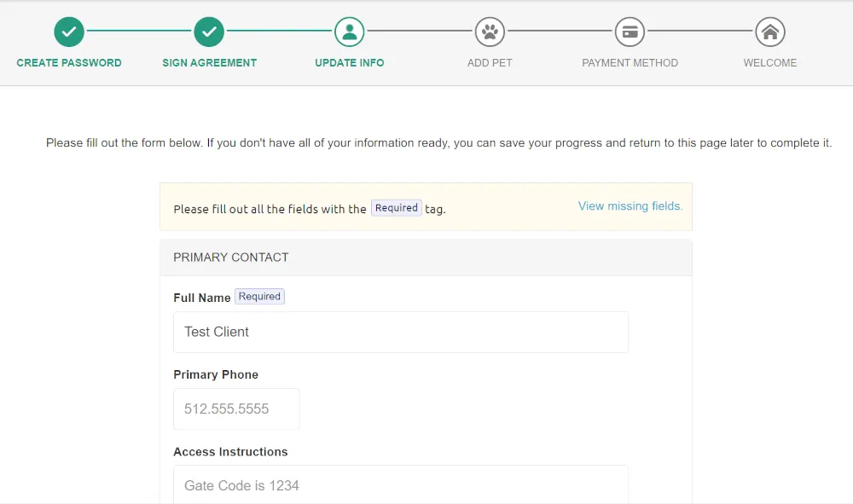This screenshot has width=853, height=504.
Task: Focus the Access Instructions text field
Action: tap(401, 484)
